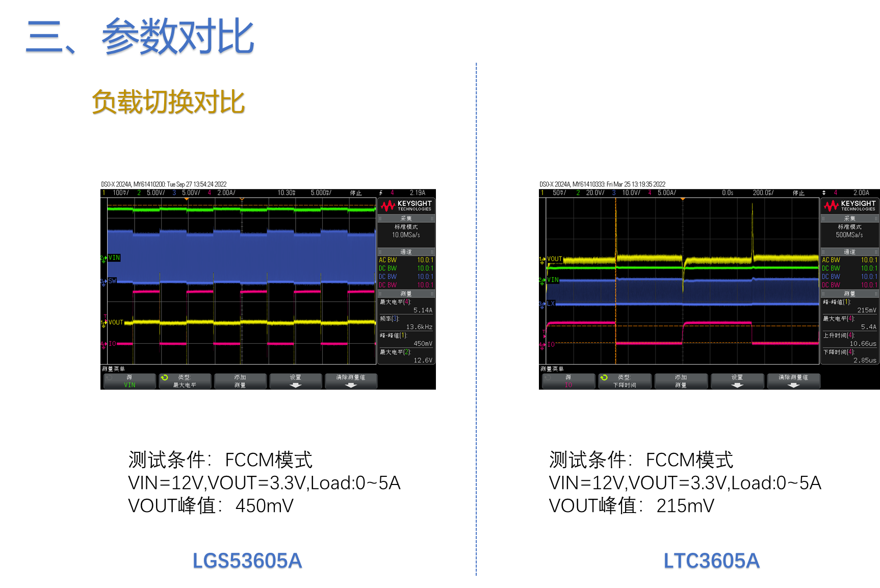Click channel 1 100mV/ scale on left scope
Viewport: 880px width, 588px height.
121,193
